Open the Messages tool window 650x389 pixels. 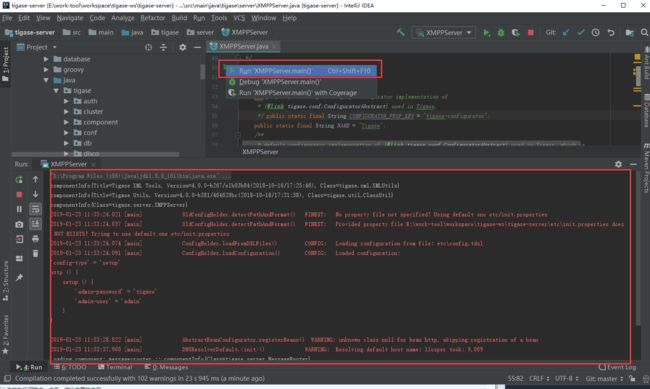coord(166,367)
